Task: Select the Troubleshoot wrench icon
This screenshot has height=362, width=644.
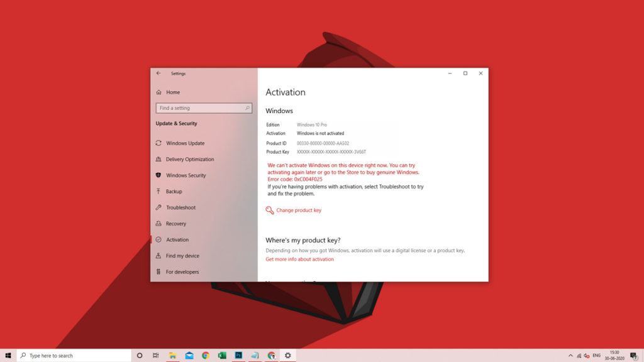Action: (x=160, y=207)
